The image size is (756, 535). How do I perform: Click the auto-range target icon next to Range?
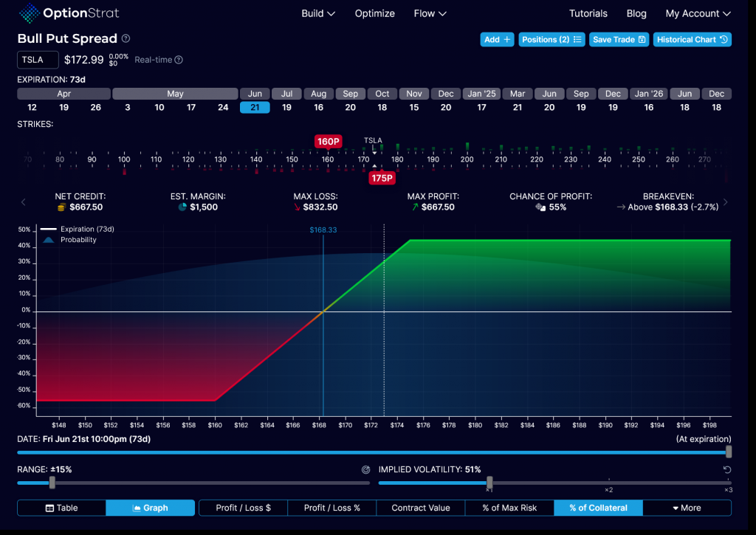pyautogui.click(x=365, y=469)
